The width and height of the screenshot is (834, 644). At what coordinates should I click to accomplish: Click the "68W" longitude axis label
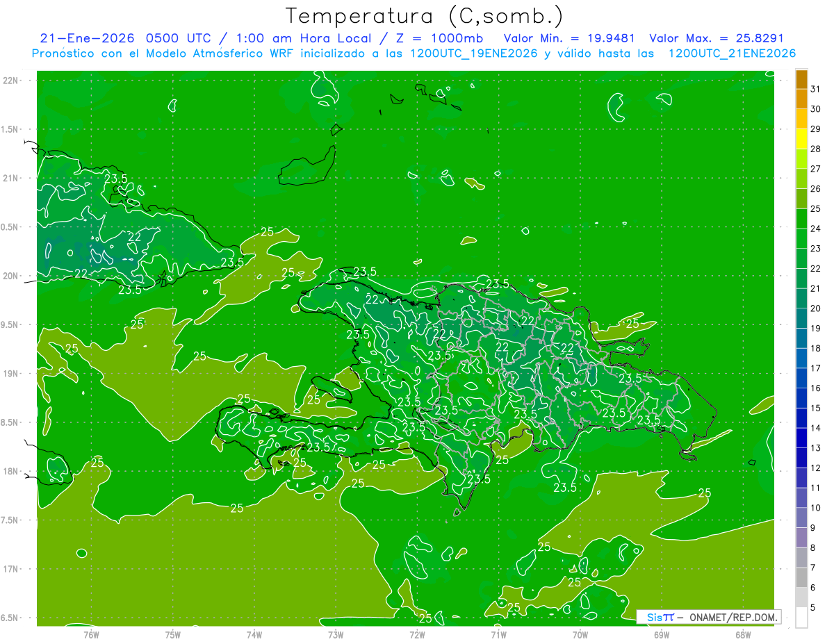click(x=743, y=635)
